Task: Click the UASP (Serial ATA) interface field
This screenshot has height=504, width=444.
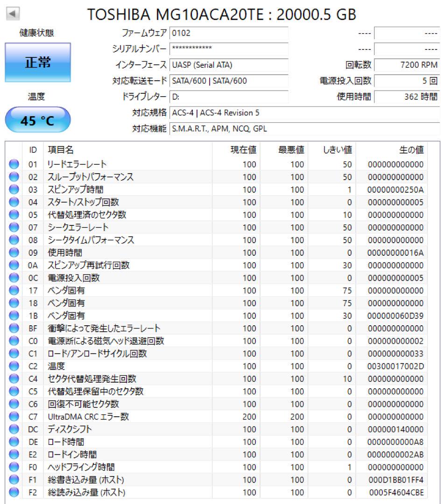Action: pos(229,65)
